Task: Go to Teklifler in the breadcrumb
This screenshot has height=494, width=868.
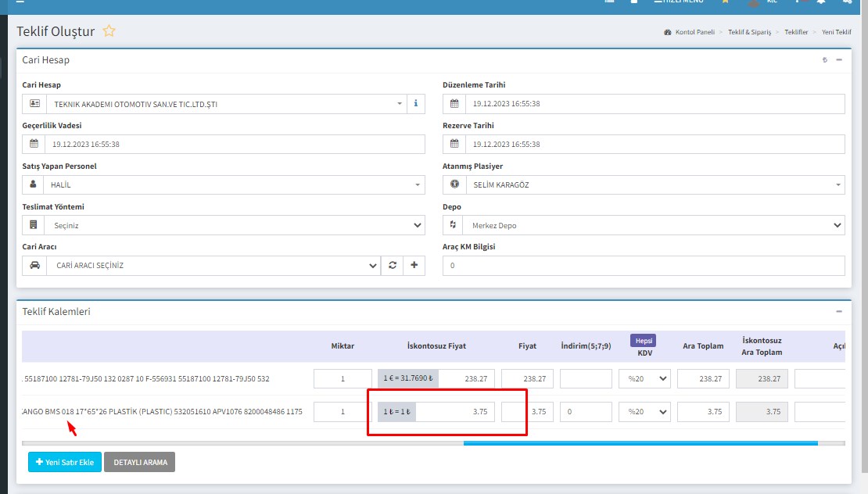Action: click(x=796, y=32)
